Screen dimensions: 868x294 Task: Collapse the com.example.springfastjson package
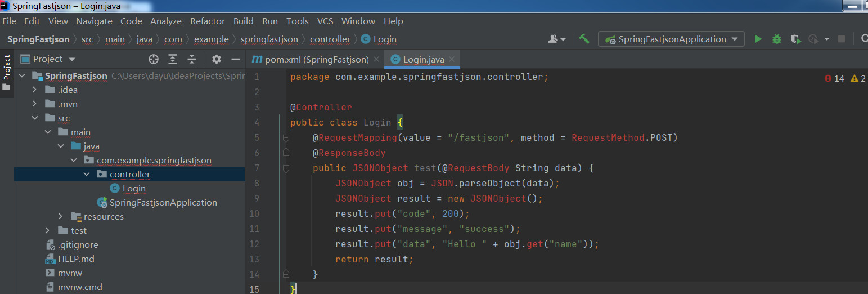(74, 161)
